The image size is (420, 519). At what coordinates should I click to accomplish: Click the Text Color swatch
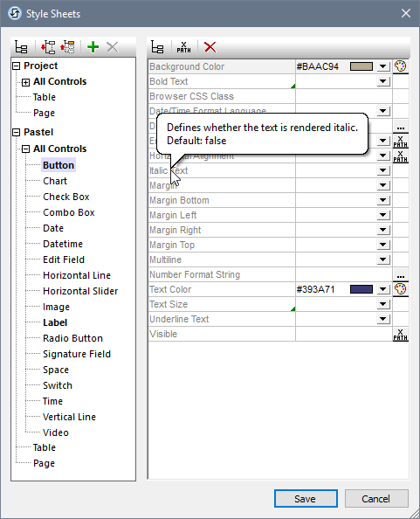pyautogui.click(x=361, y=289)
